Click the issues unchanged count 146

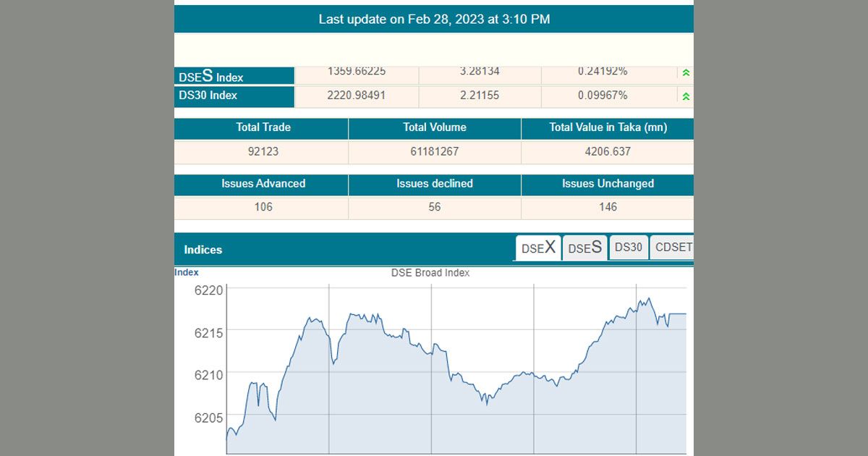[x=608, y=208]
